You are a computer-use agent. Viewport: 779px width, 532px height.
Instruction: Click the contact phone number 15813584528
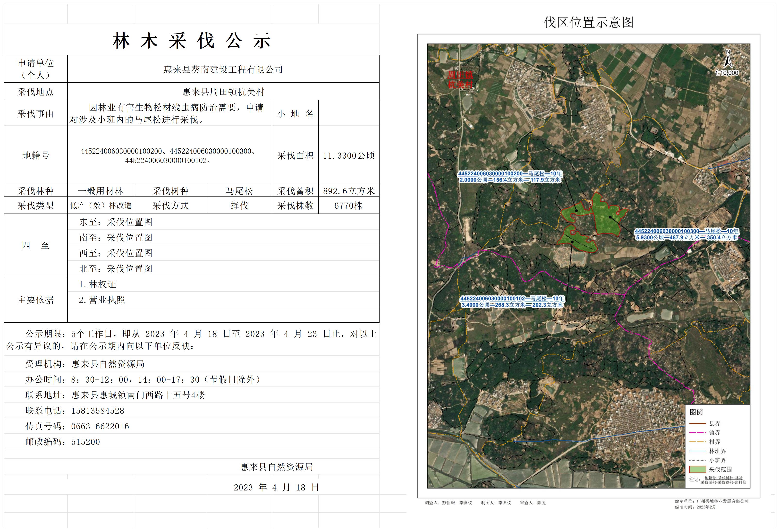pos(98,411)
